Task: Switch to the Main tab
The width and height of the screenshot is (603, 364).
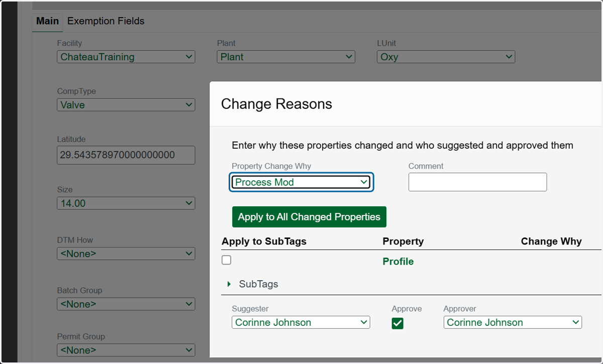Action: pos(48,21)
